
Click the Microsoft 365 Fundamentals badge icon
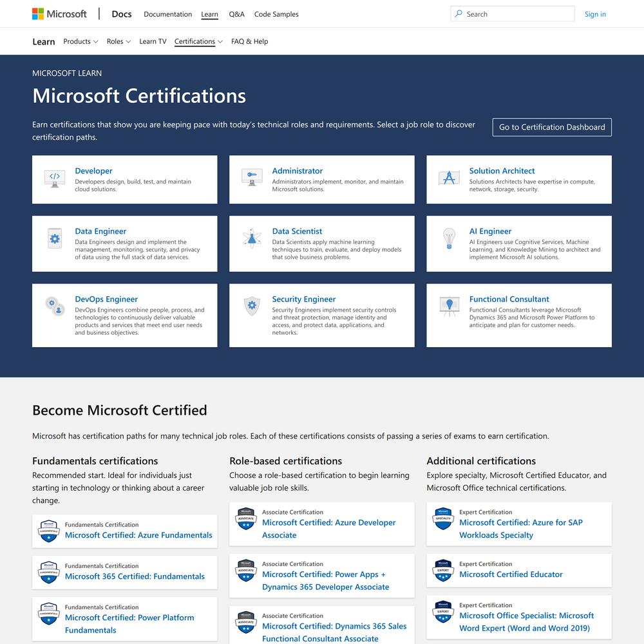48,572
